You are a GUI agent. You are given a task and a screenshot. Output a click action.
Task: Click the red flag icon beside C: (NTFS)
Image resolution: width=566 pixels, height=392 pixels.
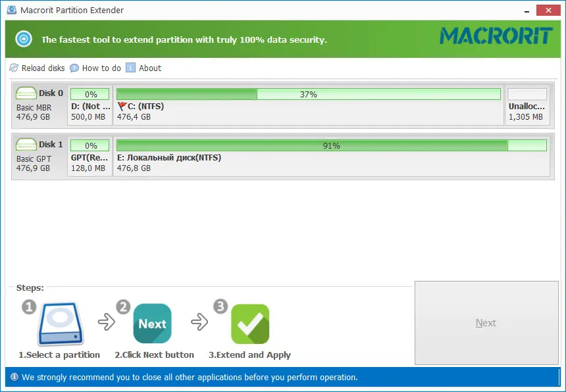[122, 106]
